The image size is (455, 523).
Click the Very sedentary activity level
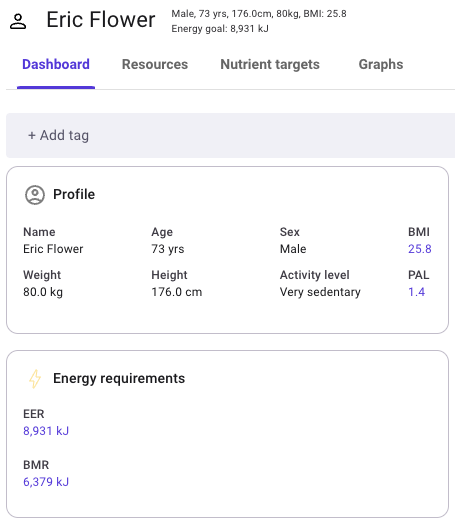(x=320, y=292)
